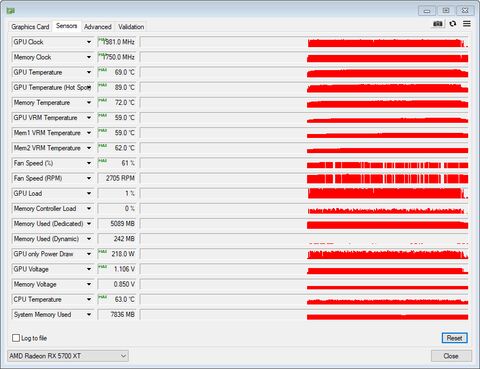The image size is (480, 369).
Task: Open the Memory Voltage sensor dropdown
Action: (89, 284)
